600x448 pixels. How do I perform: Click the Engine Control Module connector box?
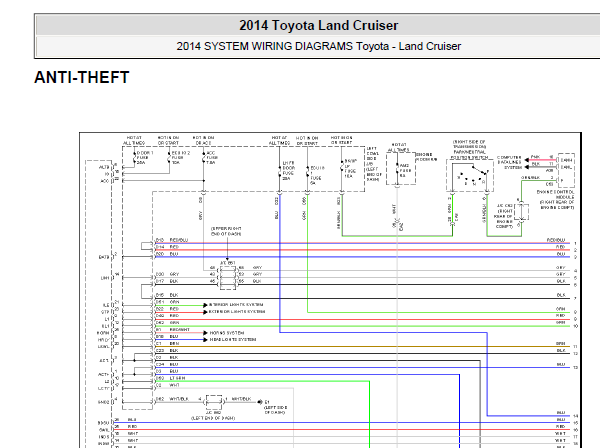[x=566, y=169]
